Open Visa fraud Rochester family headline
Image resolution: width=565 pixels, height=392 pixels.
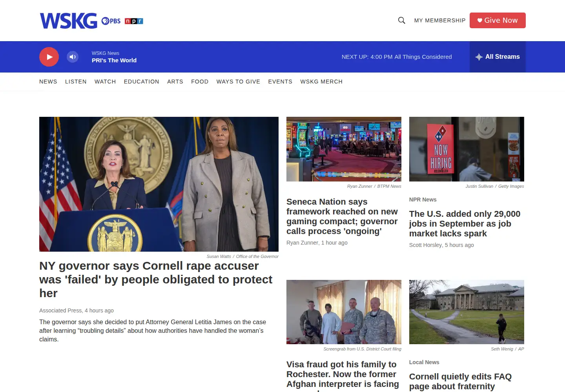(x=343, y=376)
